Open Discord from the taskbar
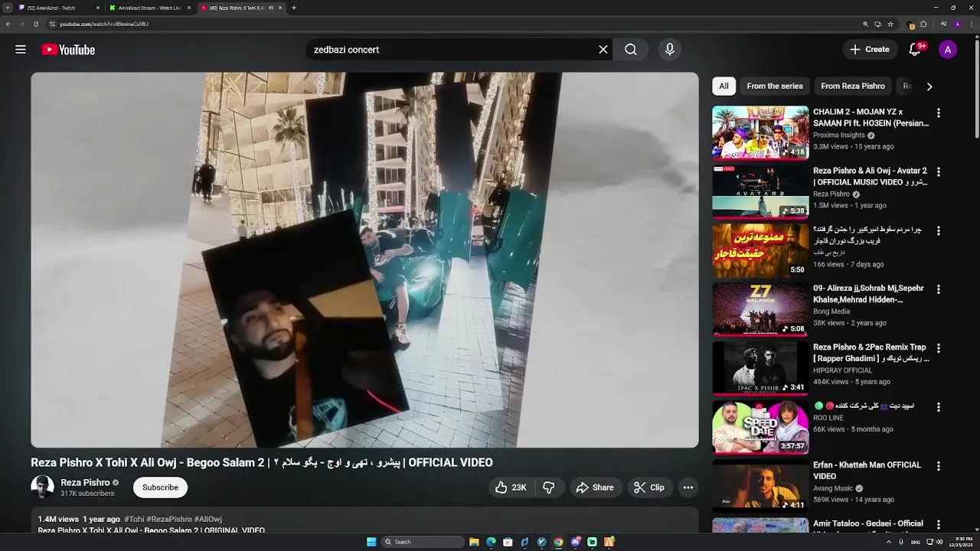 [x=576, y=542]
